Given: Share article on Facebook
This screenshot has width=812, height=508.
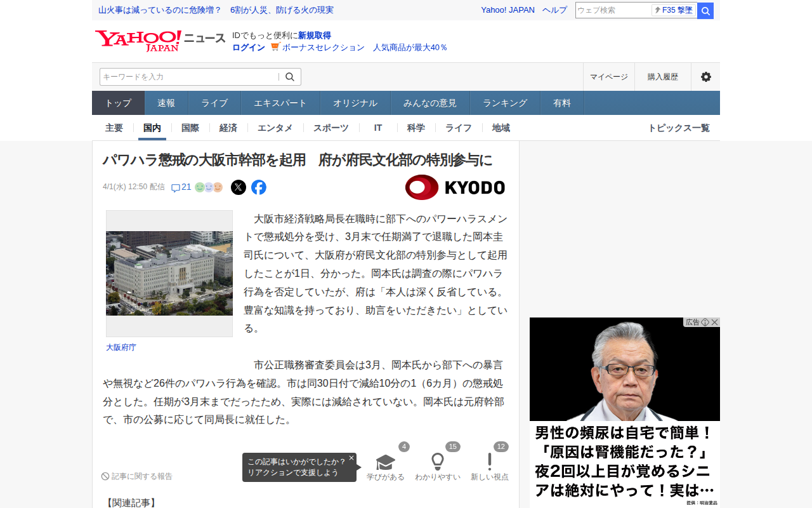Looking at the screenshot, I should tap(259, 187).
